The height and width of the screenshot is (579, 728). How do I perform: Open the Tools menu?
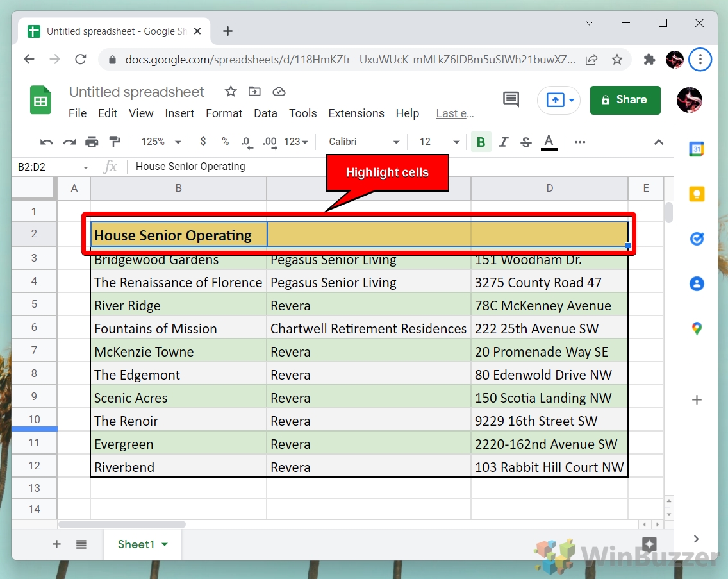click(x=302, y=113)
